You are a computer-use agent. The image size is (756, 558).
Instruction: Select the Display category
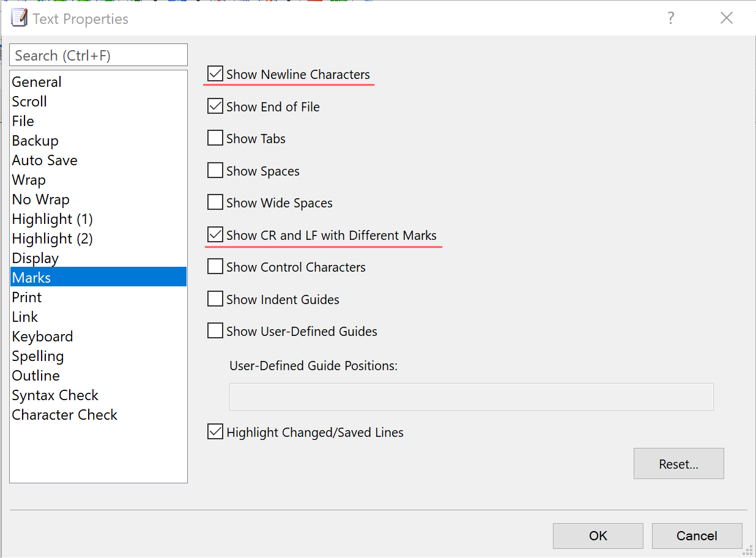click(x=98, y=258)
